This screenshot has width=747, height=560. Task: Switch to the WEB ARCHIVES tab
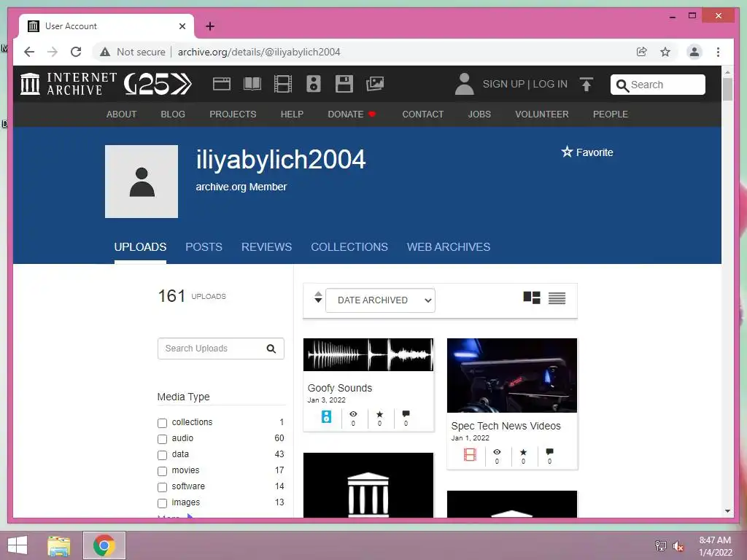pyautogui.click(x=449, y=246)
